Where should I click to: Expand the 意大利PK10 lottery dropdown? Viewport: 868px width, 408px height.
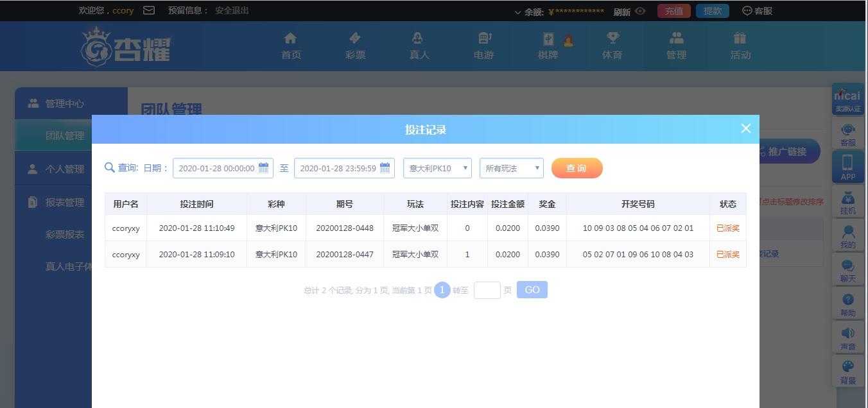coord(437,168)
